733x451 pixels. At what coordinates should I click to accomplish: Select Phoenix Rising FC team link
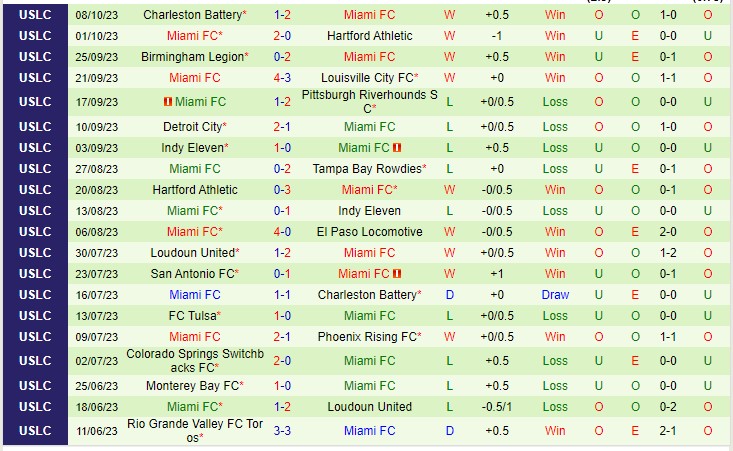(x=367, y=337)
